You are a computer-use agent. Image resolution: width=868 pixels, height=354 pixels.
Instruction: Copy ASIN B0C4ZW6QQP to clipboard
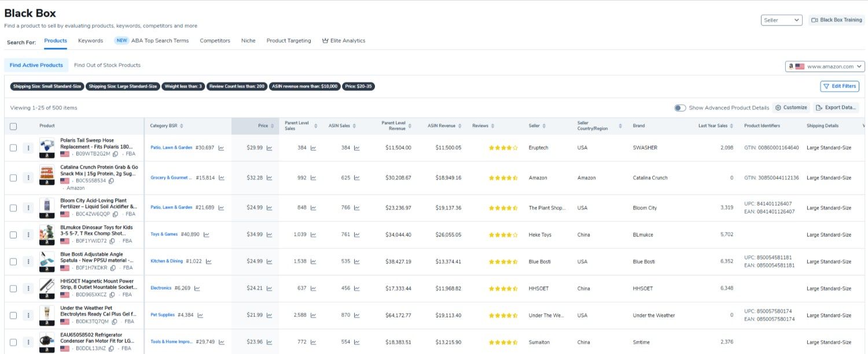click(x=114, y=214)
